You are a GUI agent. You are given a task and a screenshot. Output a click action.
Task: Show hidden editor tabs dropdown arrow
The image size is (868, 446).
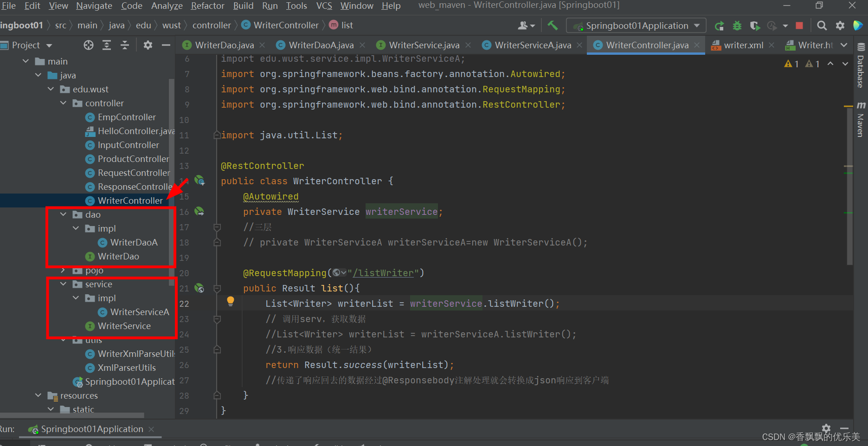pyautogui.click(x=844, y=45)
